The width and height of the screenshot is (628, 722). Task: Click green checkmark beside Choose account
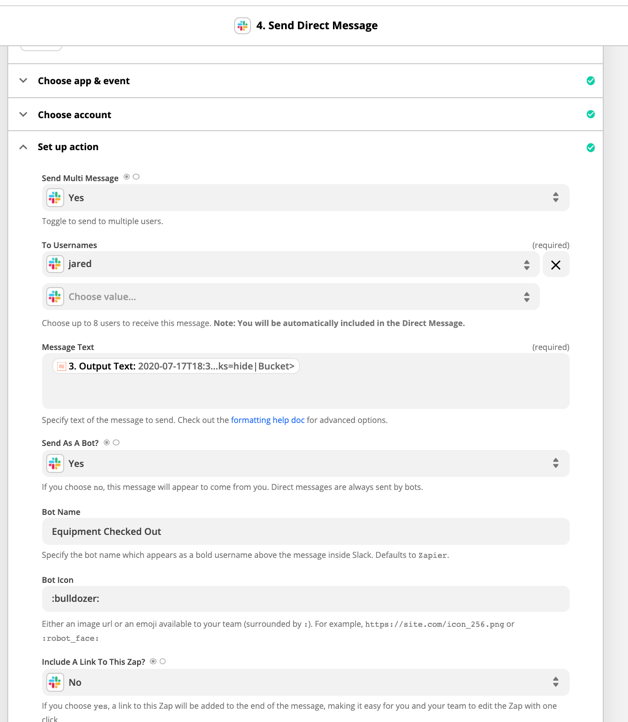591,114
